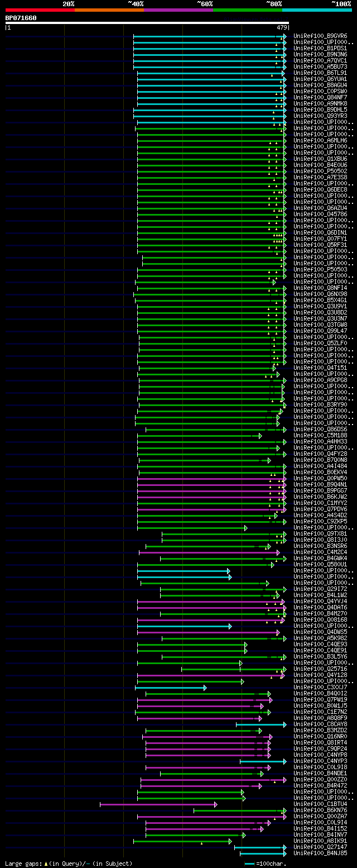The width and height of the screenshot is (357, 868).
Task: Select the BP071660 query label
Action: coord(21,18)
